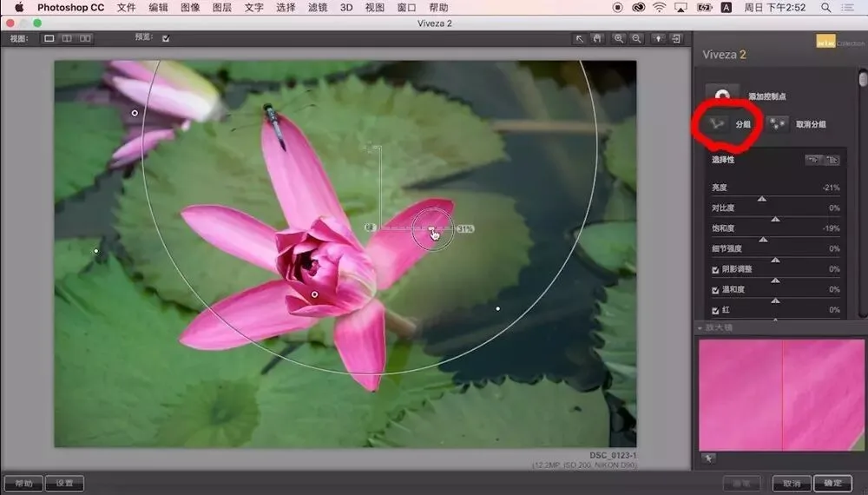Click the 设置 (Settings) button
Viewport: 868px width, 495px height.
(64, 484)
